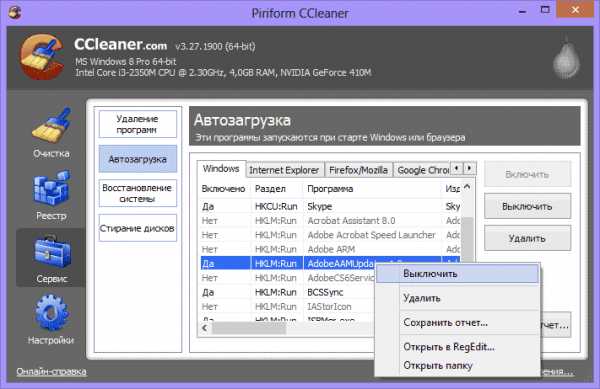
Task: Open Удаление программ uninstall panel
Action: [138, 124]
